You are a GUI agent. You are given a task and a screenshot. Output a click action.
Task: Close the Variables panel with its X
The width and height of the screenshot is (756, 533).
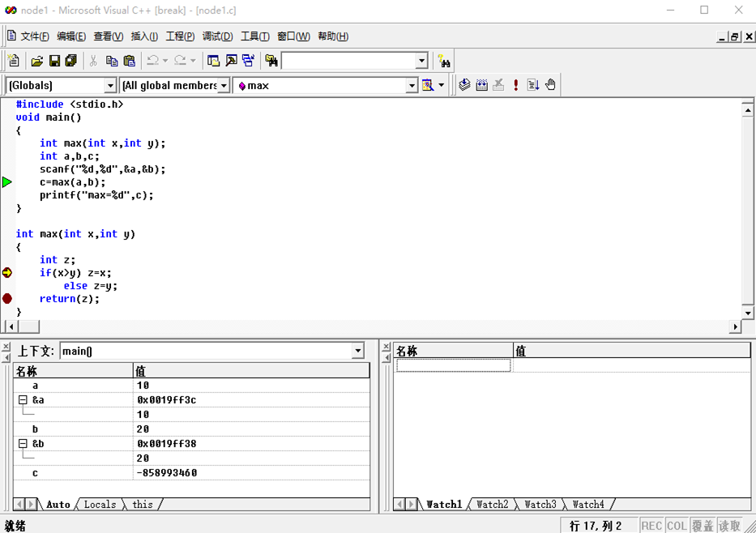point(6,347)
